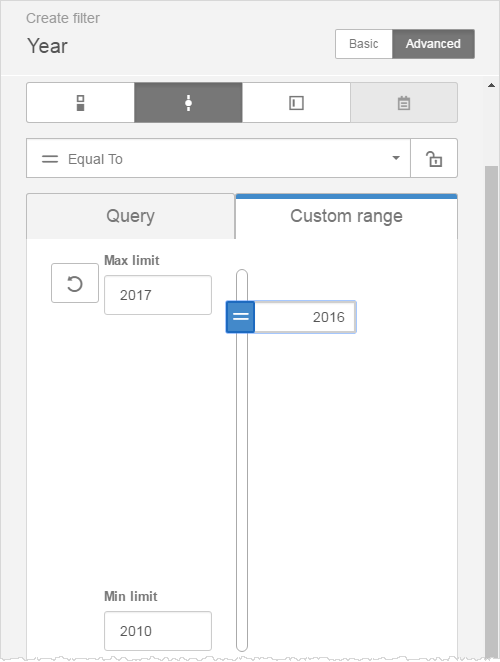Switch filter mode to Basic
This screenshot has width=500, height=662.
coord(364,44)
